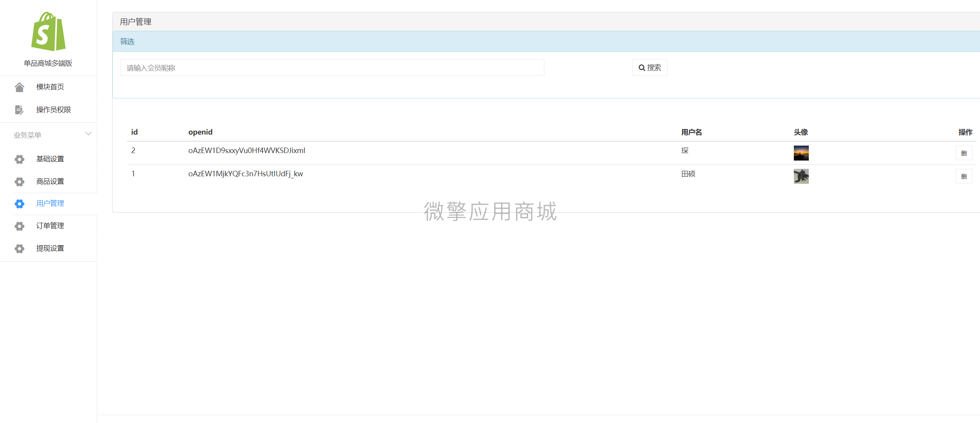Image resolution: width=980 pixels, height=423 pixels.
Task: Delete the user with id 2
Action: (964, 153)
